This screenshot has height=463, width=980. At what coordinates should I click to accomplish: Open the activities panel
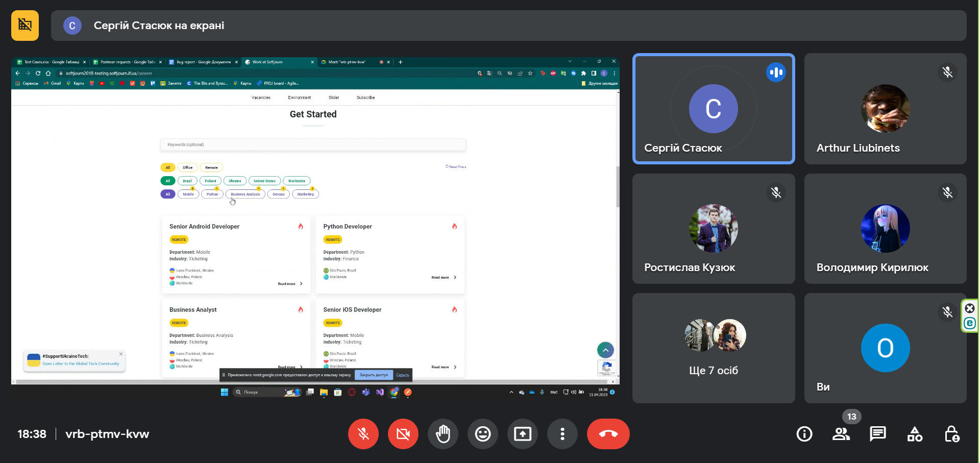915,434
